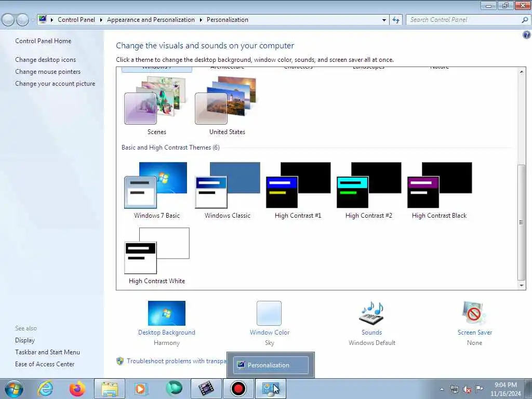Click Basic and High Contrast Themes header
The image size is (532, 399).
pyautogui.click(x=170, y=148)
